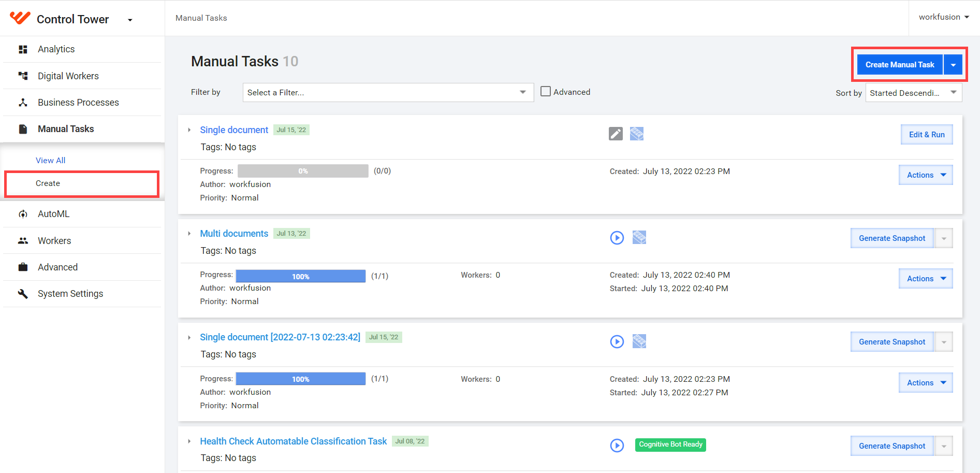This screenshot has width=980, height=473.
Task: Click the Analytics dashboard icon
Action: [23, 49]
